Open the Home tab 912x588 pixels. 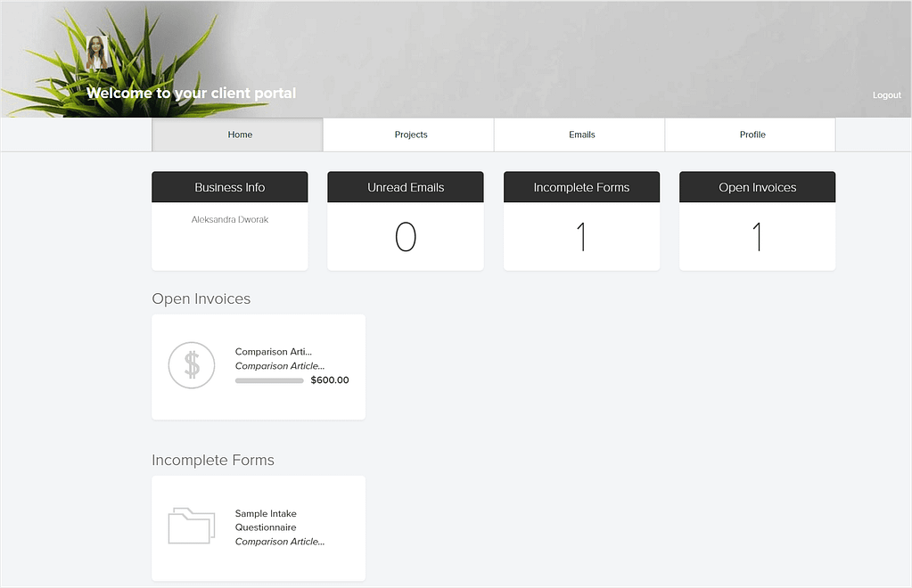coord(237,135)
